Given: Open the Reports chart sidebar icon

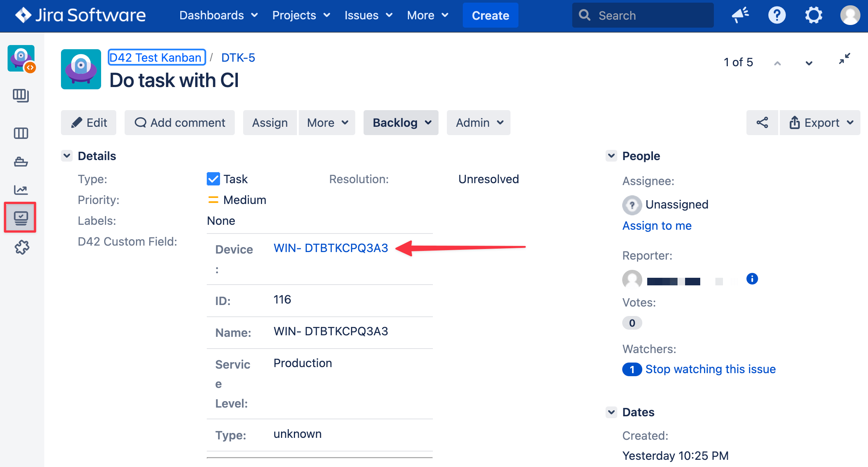Looking at the screenshot, I should (21, 190).
